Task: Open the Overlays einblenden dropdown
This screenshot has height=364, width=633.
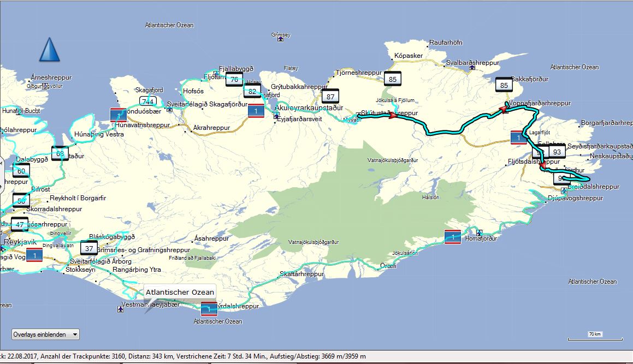Action: point(45,335)
